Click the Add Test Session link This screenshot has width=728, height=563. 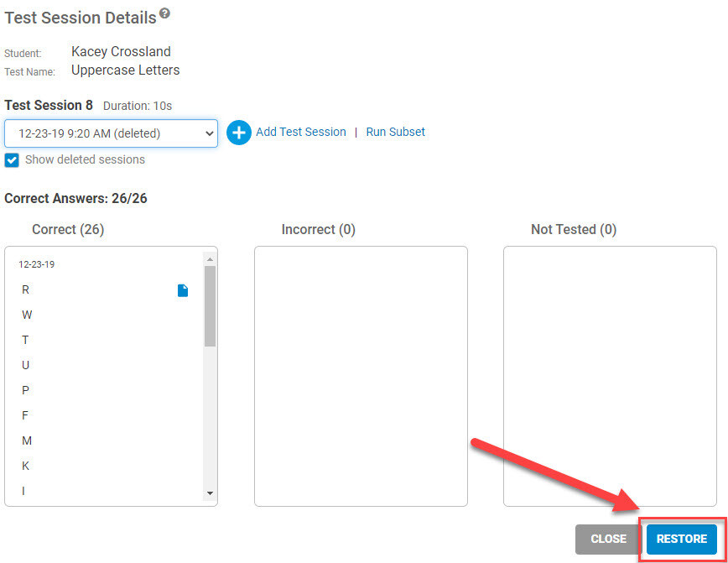coord(301,132)
